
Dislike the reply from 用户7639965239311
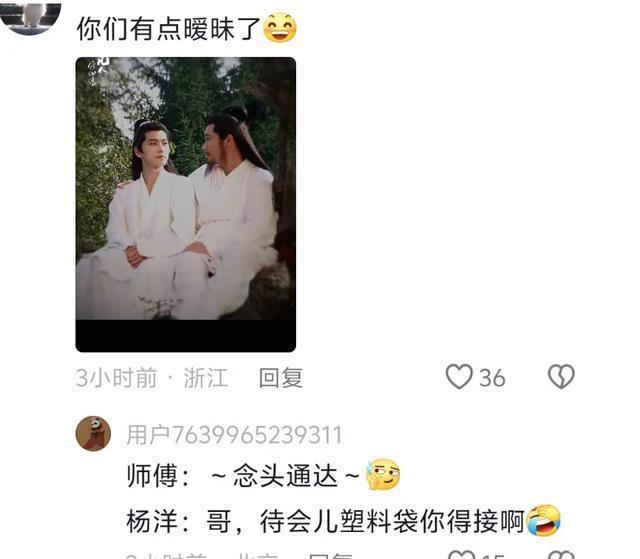coord(562,555)
